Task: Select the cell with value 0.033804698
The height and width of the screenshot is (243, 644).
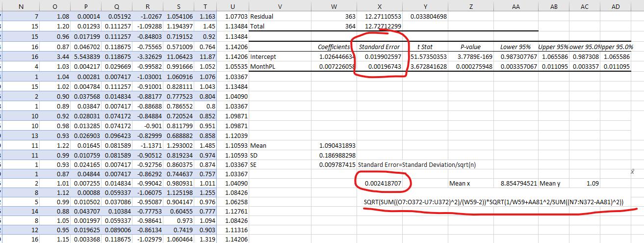Action: click(425, 16)
